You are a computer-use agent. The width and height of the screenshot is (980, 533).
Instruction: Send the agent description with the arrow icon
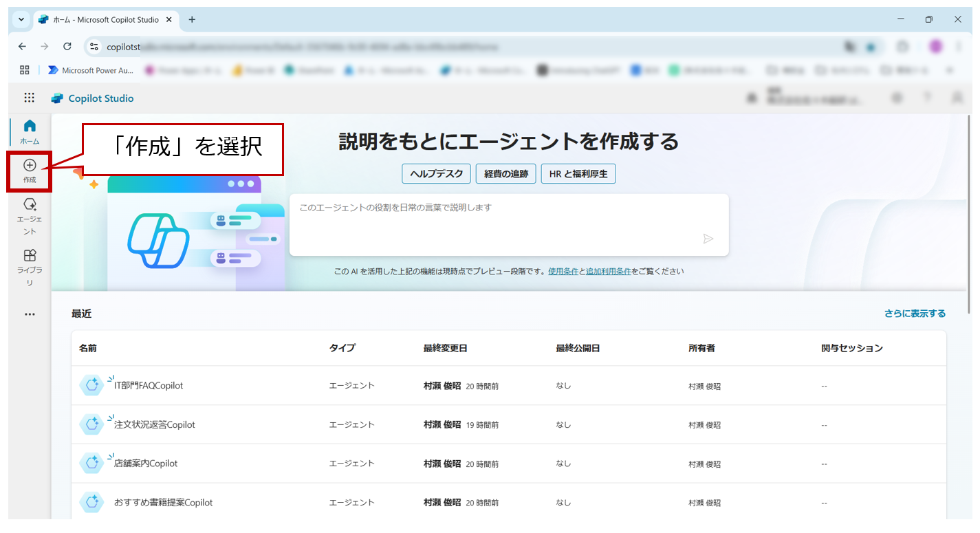[708, 239]
